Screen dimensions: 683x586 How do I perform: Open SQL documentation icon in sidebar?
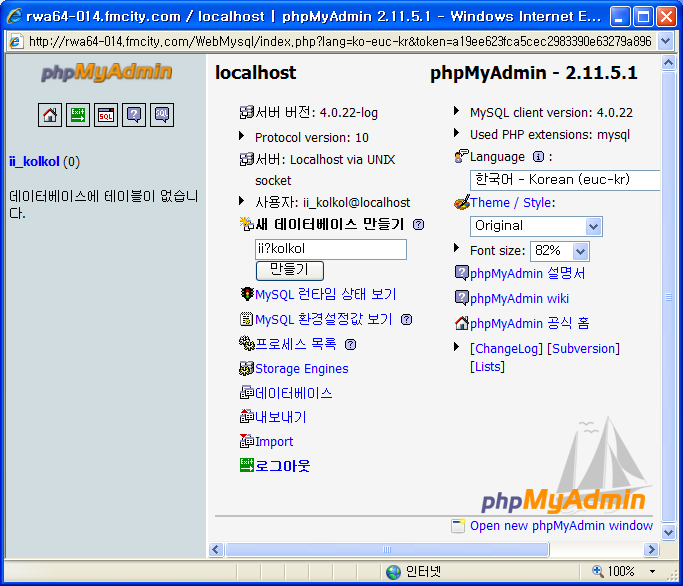(x=162, y=115)
